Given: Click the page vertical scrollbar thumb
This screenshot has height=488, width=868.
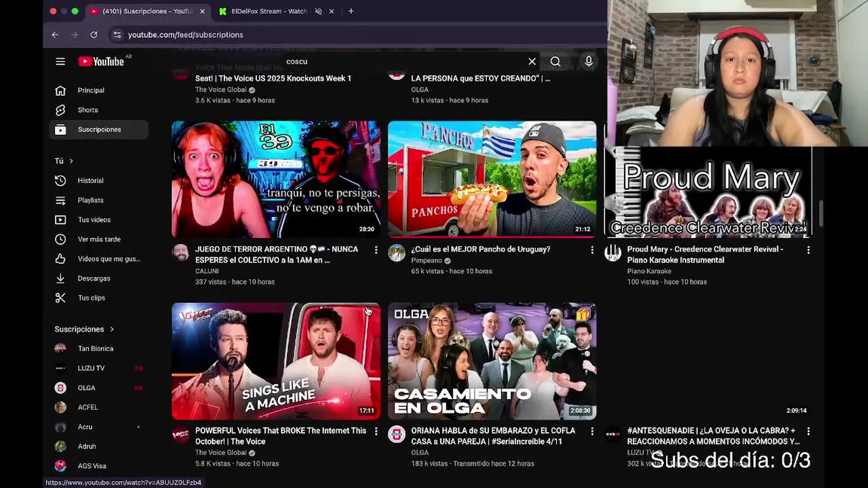Looking at the screenshot, I should pyautogui.click(x=822, y=214).
